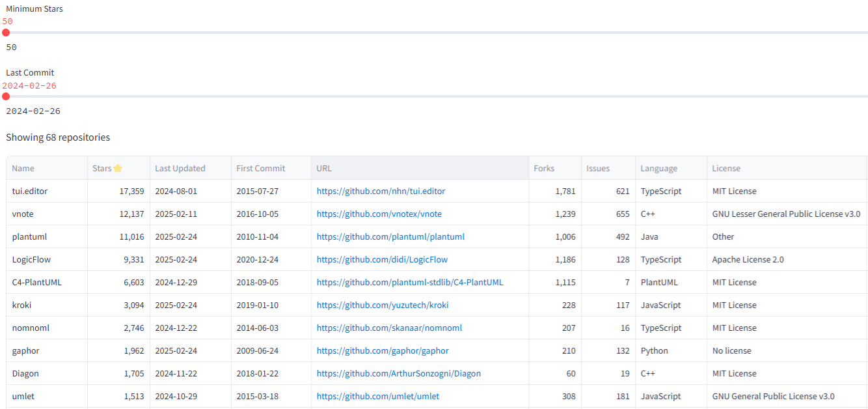This screenshot has width=868, height=409.
Task: Click the 9,331 stars cell
Action: pos(119,260)
